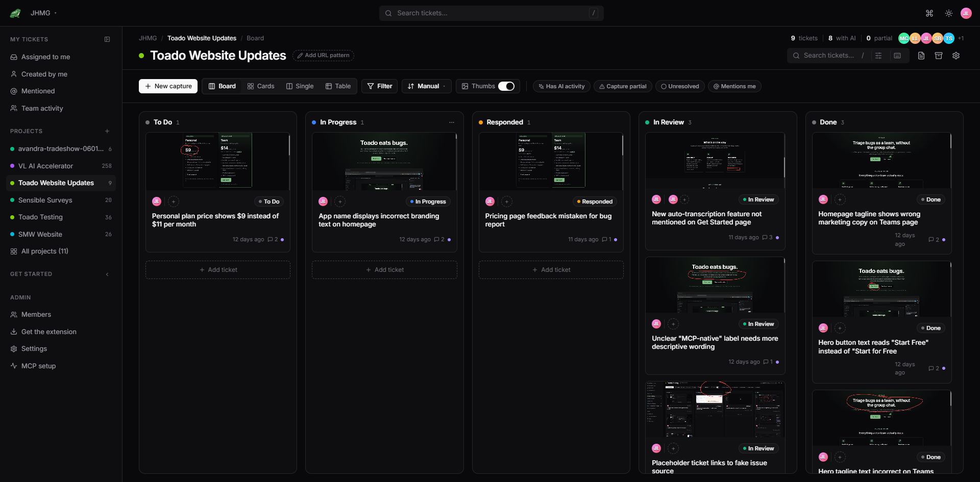The width and height of the screenshot is (980, 482).
Task: Toggle the Unresolved filter
Action: click(x=680, y=86)
